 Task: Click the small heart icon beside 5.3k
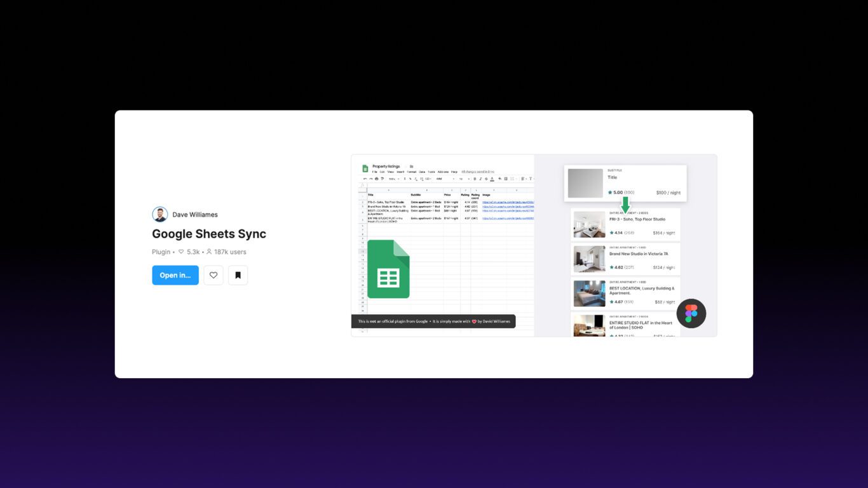point(181,252)
